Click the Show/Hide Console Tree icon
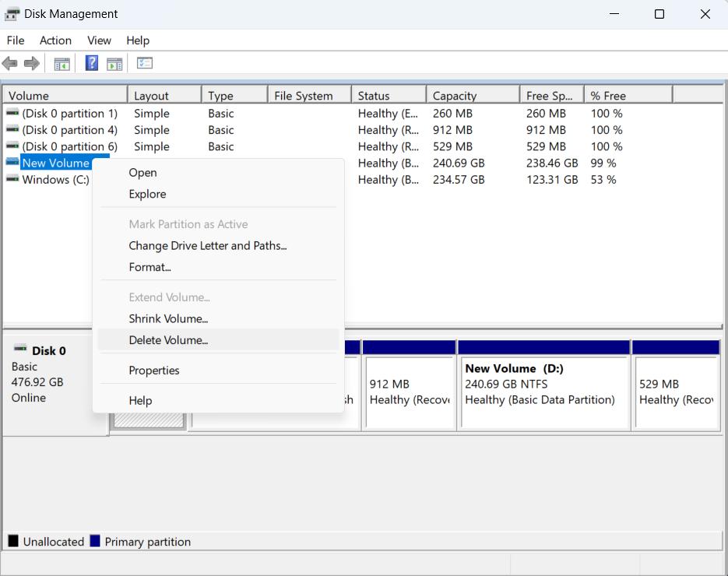This screenshot has height=576, width=728. tap(62, 64)
